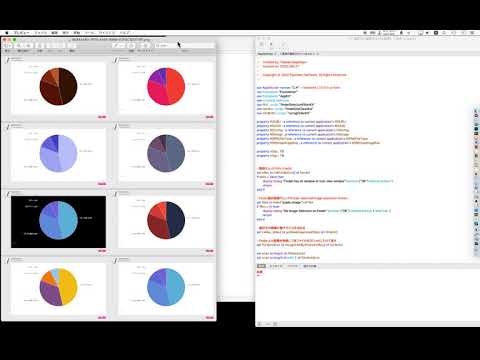480x360 pixels.
Task: Switch to the 返された値 tab in log pane
Action: pos(310,266)
